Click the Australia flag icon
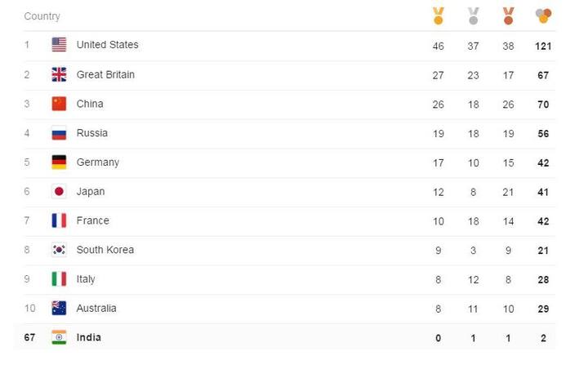 pos(59,308)
